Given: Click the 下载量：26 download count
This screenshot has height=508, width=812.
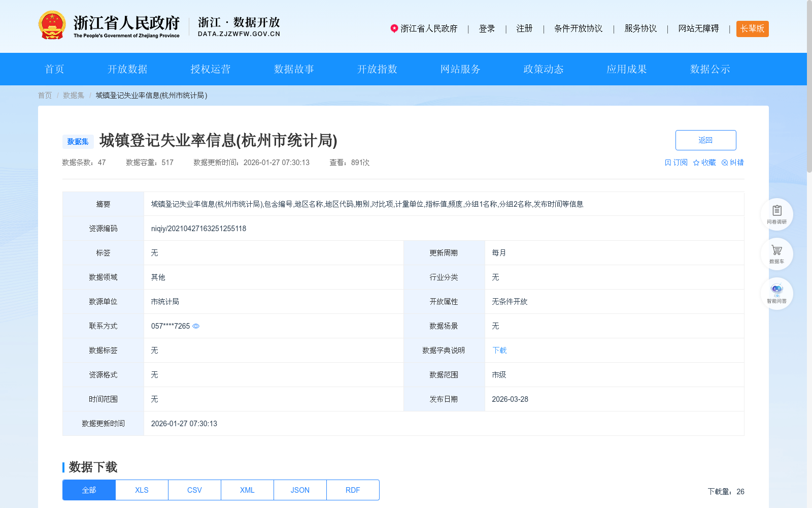Looking at the screenshot, I should click(x=726, y=492).
